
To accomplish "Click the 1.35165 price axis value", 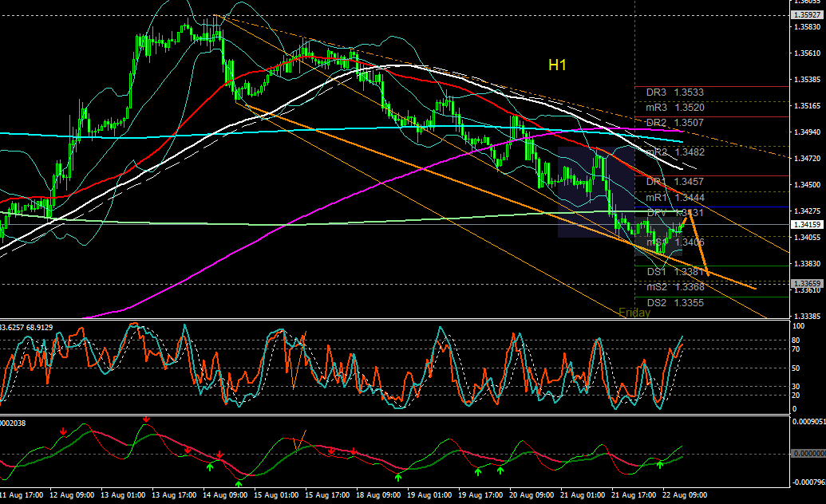I will click(807, 106).
